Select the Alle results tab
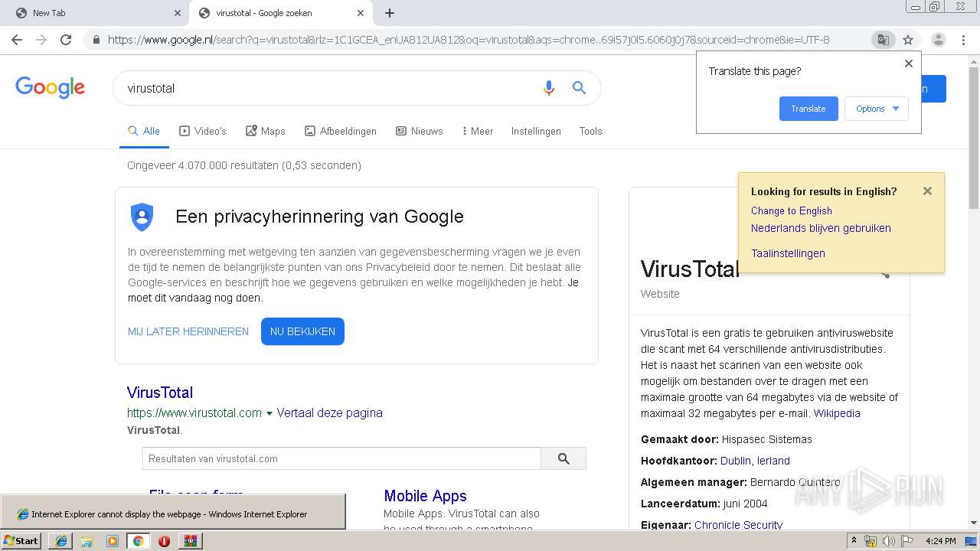 coord(144,131)
